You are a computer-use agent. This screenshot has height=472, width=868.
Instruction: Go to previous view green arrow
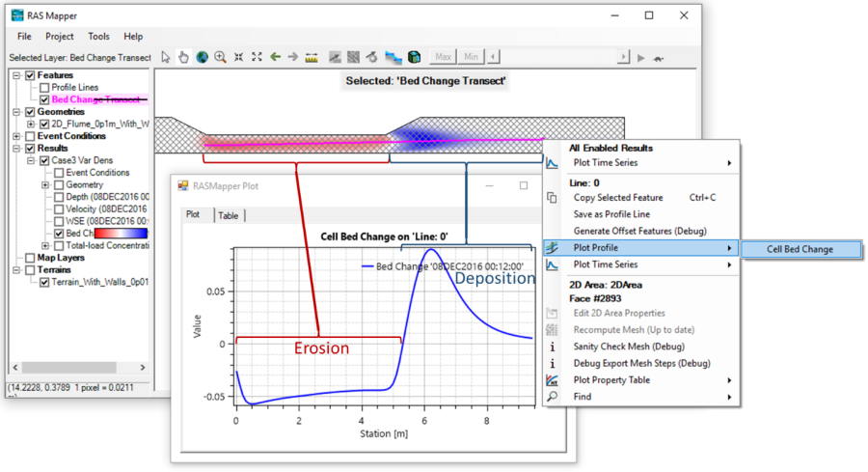[x=275, y=57]
